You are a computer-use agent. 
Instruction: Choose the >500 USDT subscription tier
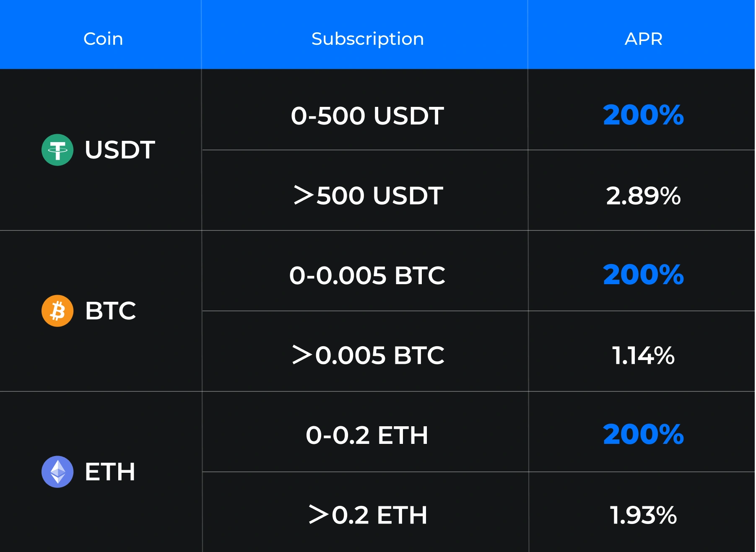(x=368, y=195)
